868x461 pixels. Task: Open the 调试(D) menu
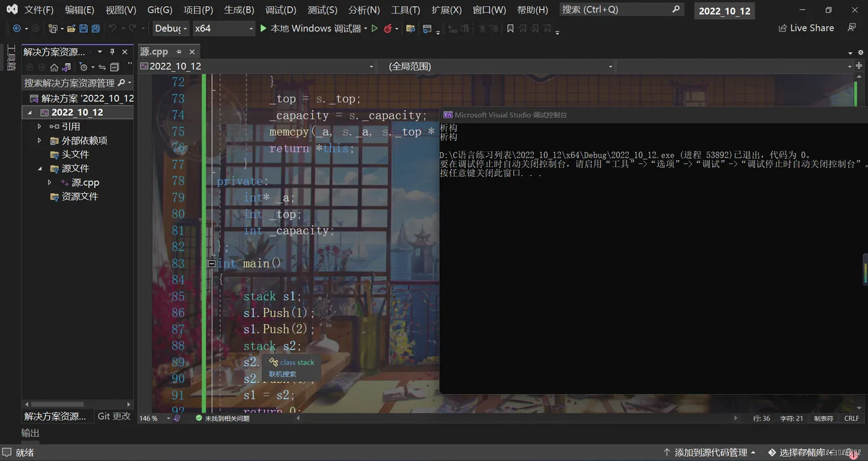tap(281, 10)
